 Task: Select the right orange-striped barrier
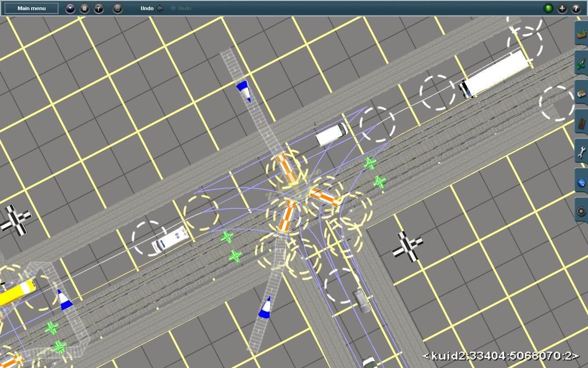click(325, 196)
